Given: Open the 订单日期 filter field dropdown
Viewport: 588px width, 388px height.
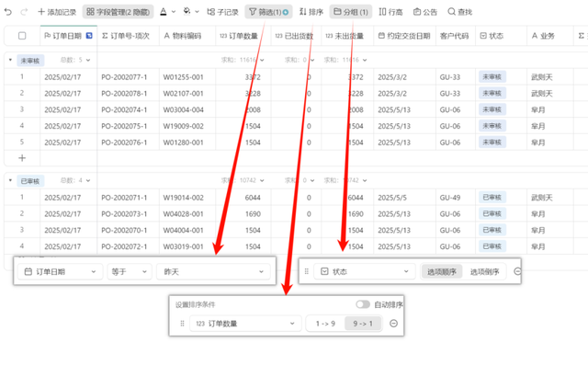Looking at the screenshot, I should point(61,271).
